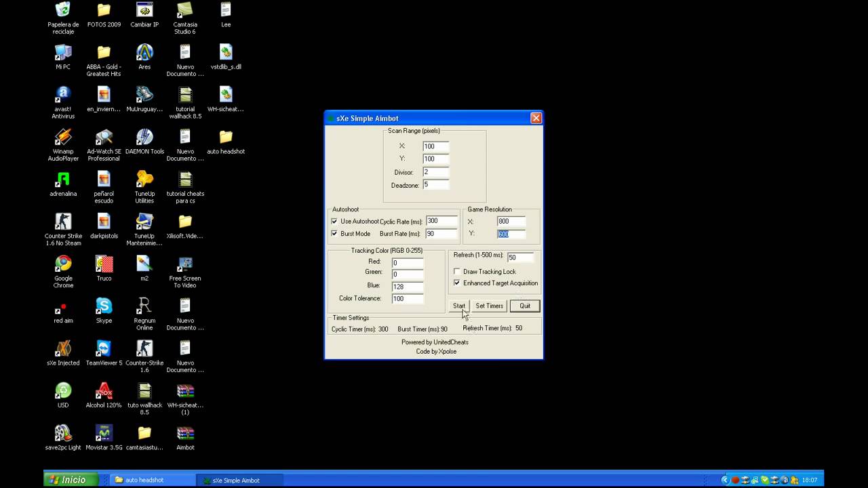Click the Deadzone input field
This screenshot has height=488, width=868.
(x=435, y=185)
